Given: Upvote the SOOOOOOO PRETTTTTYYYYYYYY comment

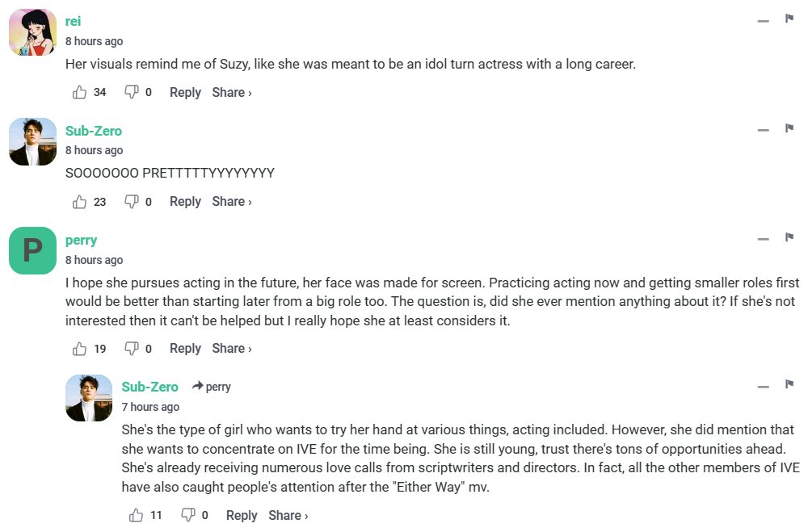Looking at the screenshot, I should 79,202.
